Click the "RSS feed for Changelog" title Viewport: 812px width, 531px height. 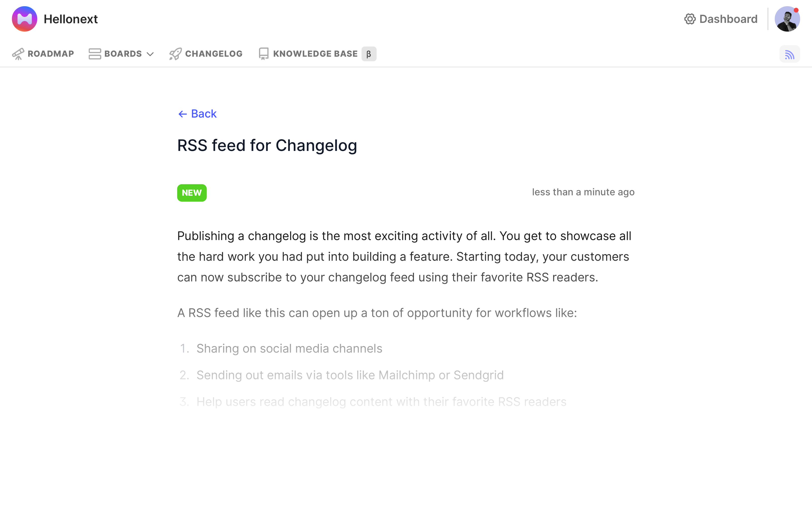(267, 145)
